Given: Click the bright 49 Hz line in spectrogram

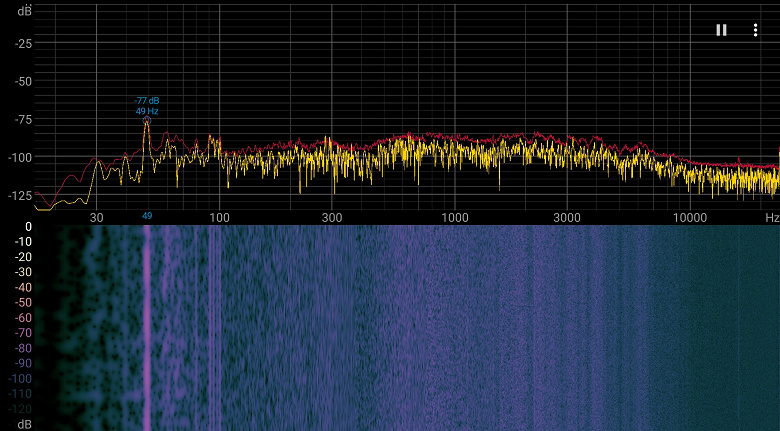Looking at the screenshot, I should click(147, 327).
